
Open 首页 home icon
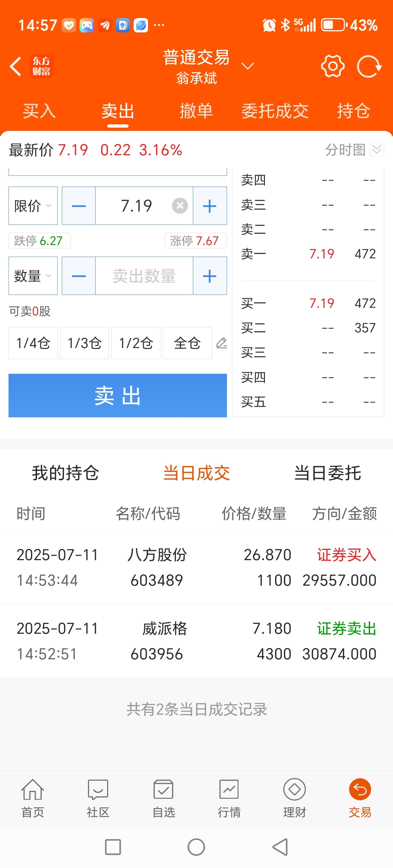[x=33, y=798]
